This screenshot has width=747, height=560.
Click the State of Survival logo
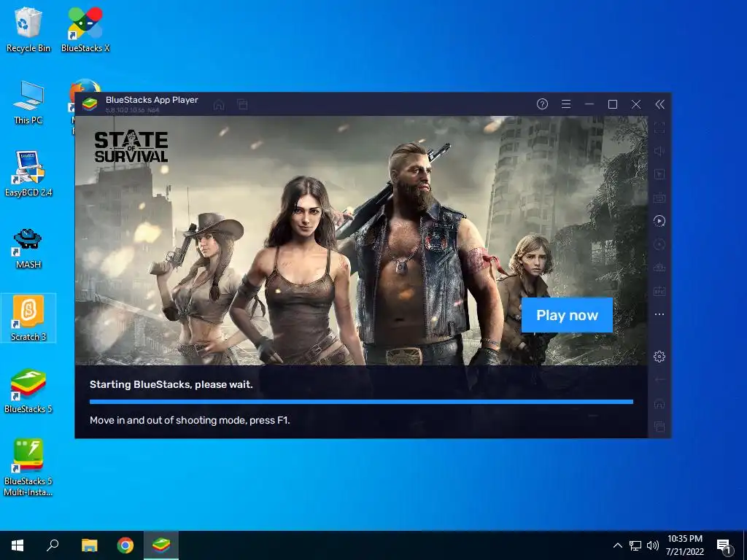pyautogui.click(x=131, y=147)
